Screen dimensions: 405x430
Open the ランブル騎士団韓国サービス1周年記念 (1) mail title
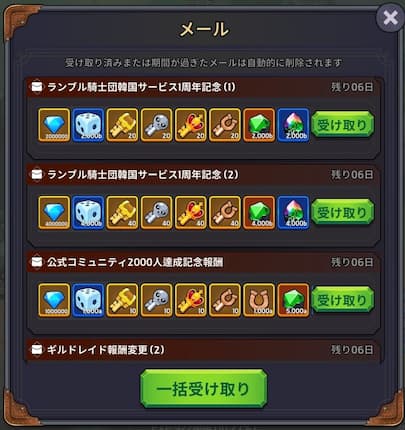click(141, 87)
